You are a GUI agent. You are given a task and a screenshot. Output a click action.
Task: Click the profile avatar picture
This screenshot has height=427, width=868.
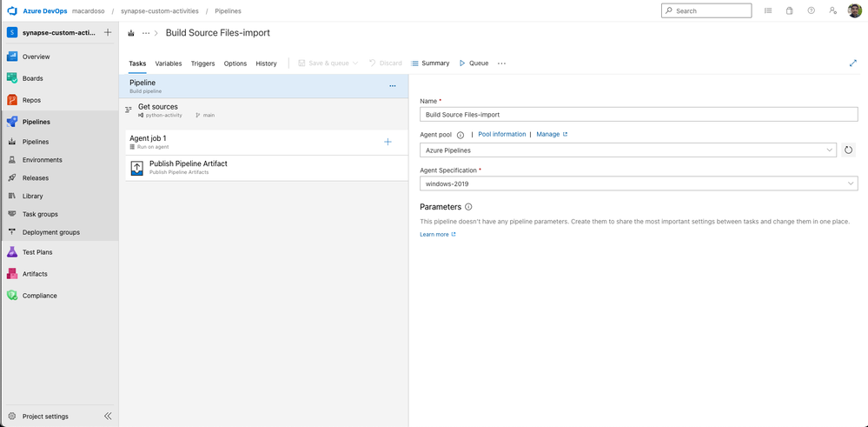(x=854, y=10)
